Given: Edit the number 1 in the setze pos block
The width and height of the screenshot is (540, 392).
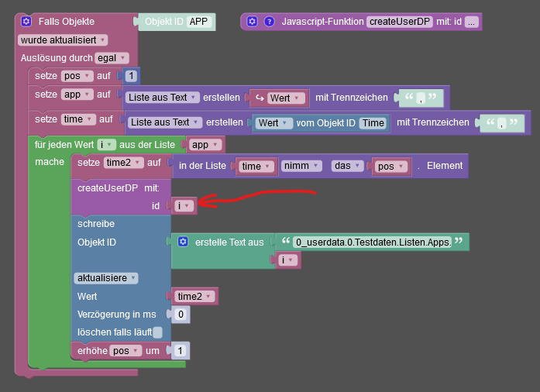Looking at the screenshot, I should tap(131, 76).
